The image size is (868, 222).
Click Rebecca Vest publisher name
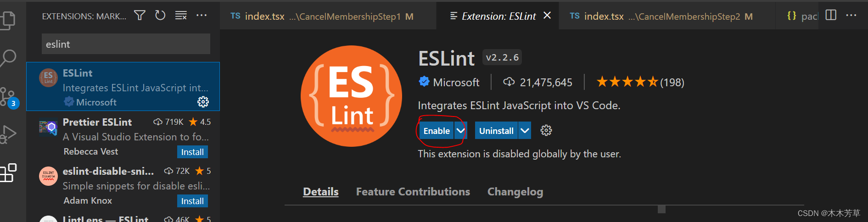(90, 151)
